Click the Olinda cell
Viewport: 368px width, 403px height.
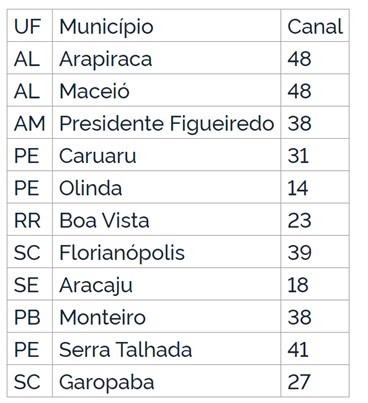(166, 187)
